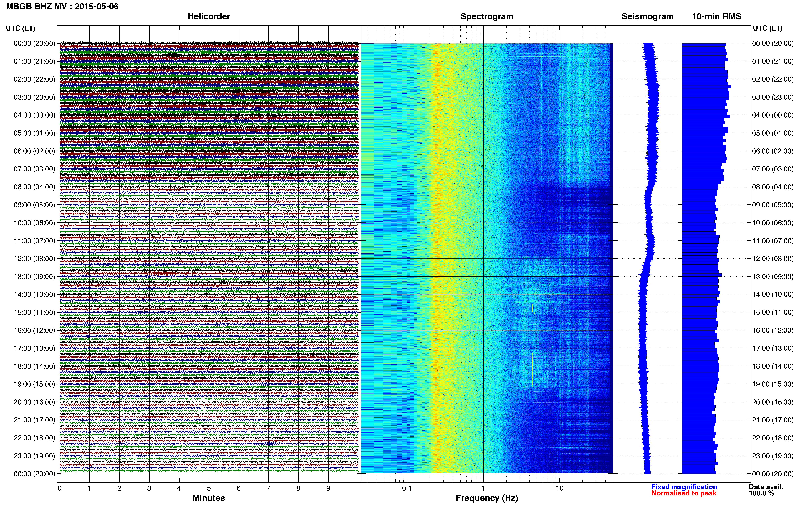Click the blue 'Fixed magnification' legend text

click(x=684, y=487)
